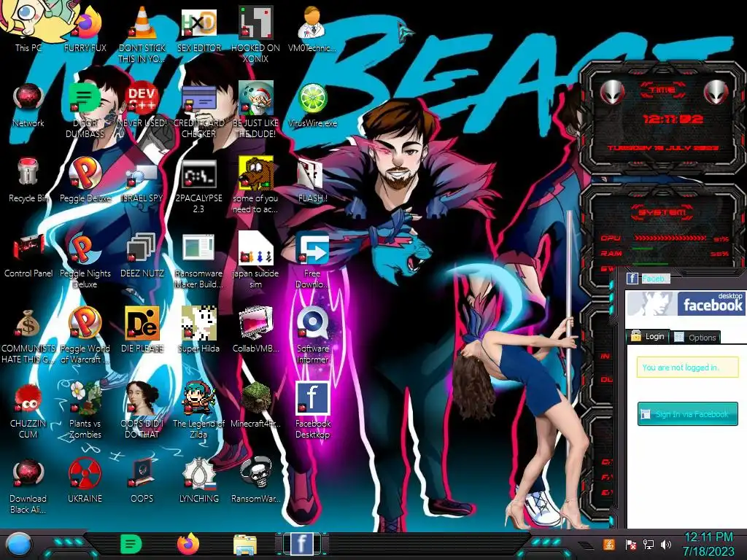Launch Firefox from the taskbar

tap(188, 544)
